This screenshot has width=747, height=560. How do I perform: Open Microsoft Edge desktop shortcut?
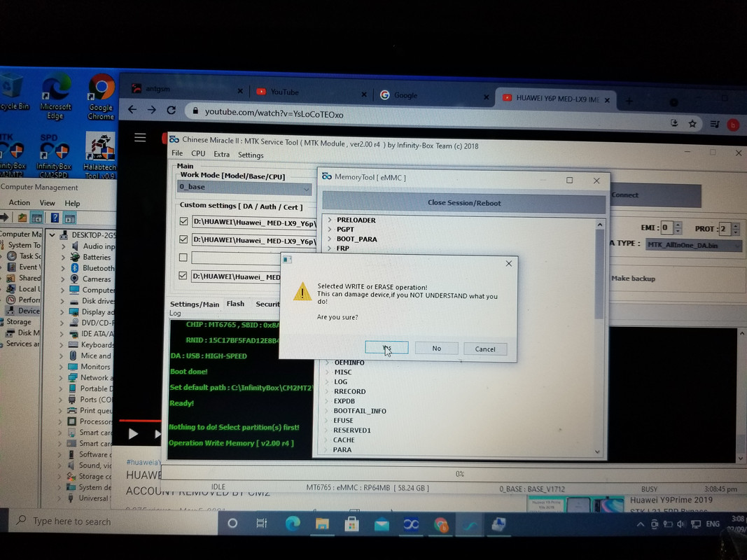[56, 97]
